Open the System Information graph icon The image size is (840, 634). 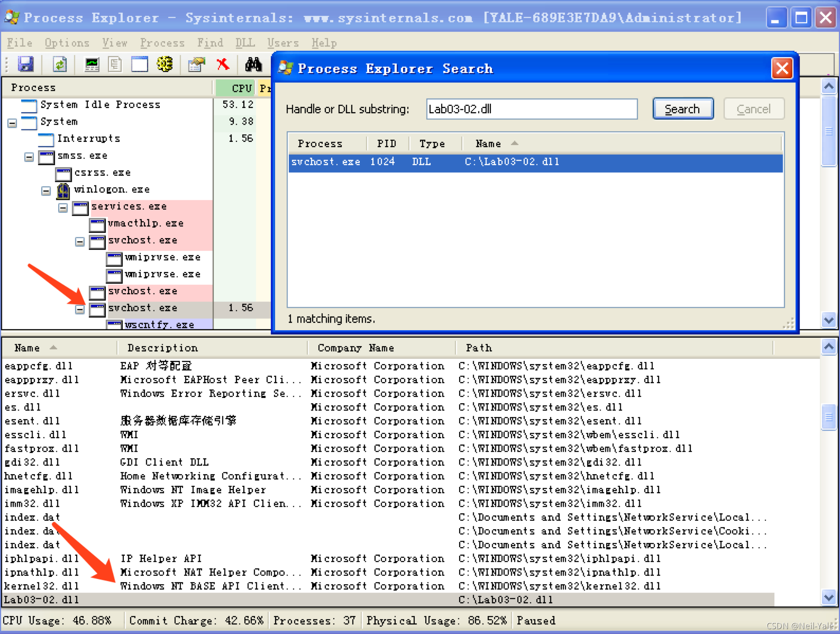click(92, 64)
